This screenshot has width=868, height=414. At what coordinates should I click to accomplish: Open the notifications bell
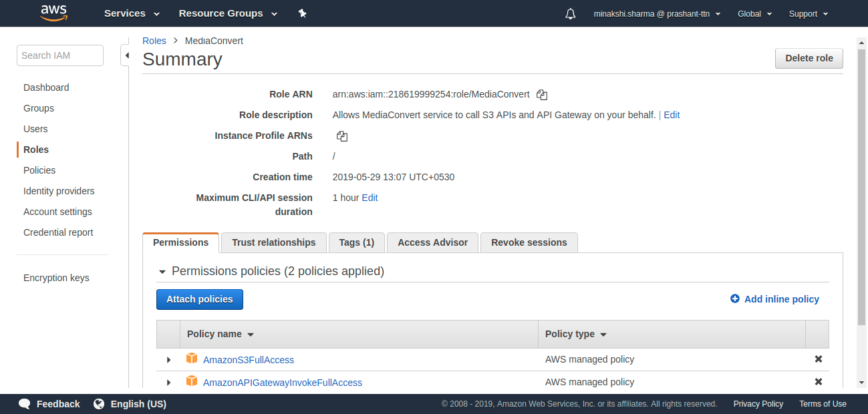pos(571,13)
